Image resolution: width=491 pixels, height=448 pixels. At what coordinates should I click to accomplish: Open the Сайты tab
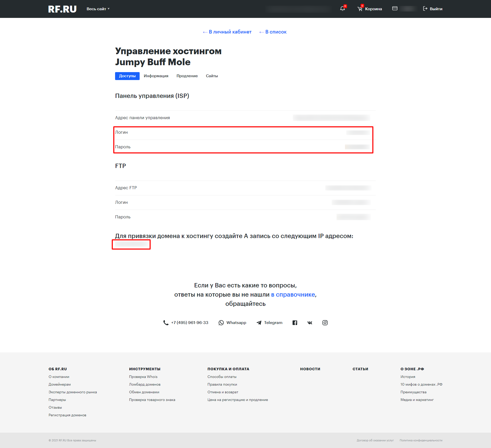pyautogui.click(x=212, y=76)
